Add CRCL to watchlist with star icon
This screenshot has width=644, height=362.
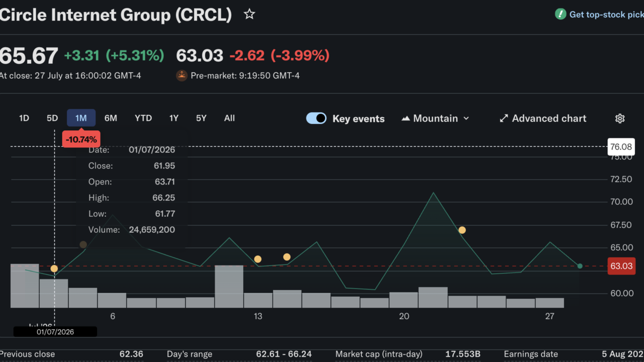249,14
